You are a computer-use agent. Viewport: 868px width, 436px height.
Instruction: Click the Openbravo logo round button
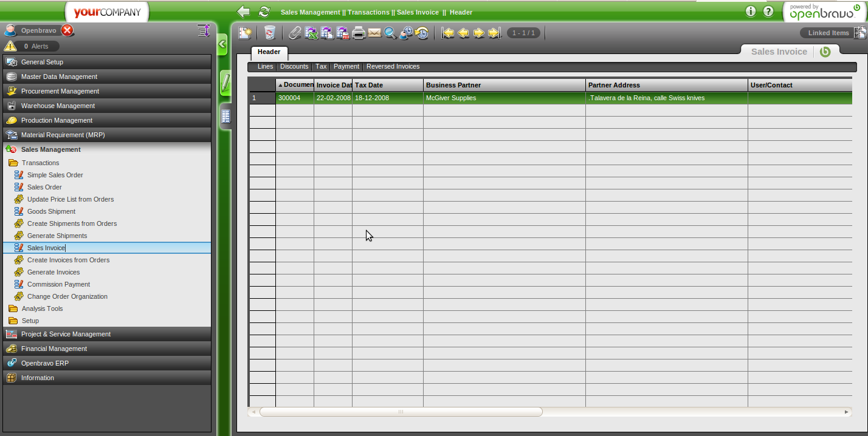pos(825,52)
